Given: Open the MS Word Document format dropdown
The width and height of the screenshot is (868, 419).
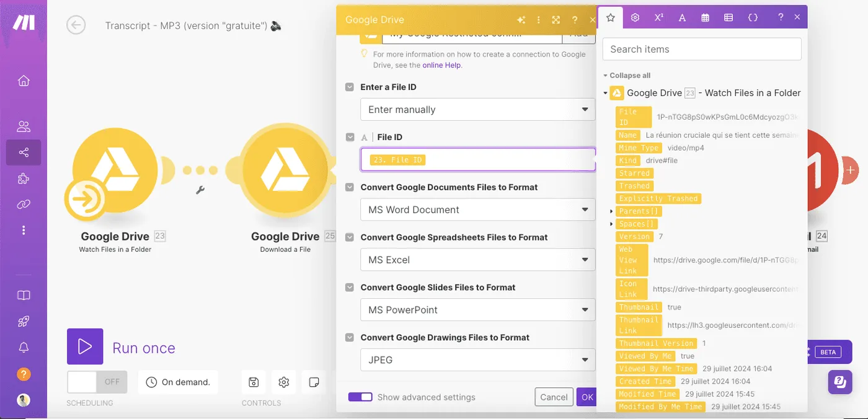Looking at the screenshot, I should point(477,209).
